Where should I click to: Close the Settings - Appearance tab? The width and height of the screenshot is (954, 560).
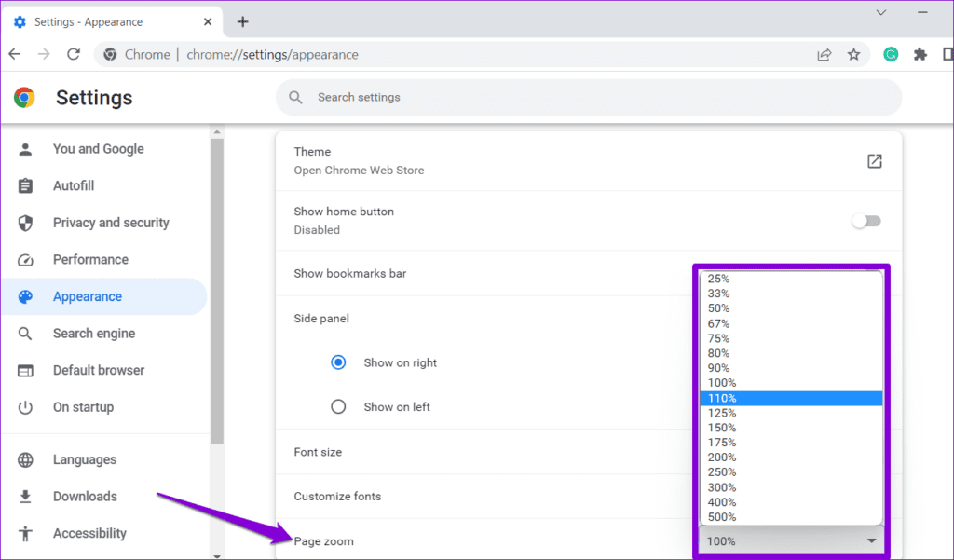click(x=208, y=22)
